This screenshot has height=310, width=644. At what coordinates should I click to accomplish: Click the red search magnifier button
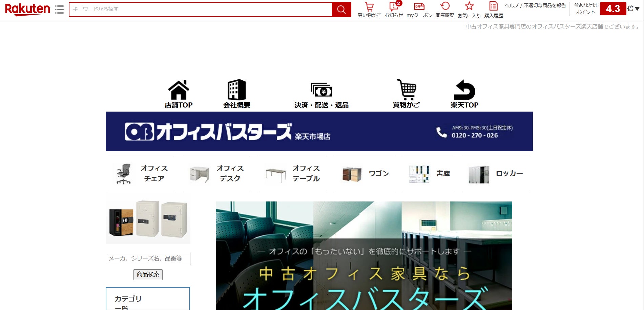341,9
